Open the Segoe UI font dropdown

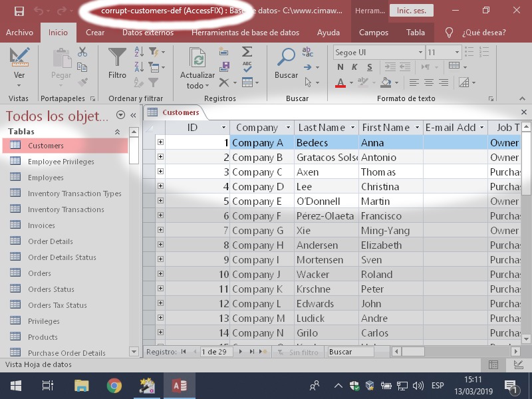[x=420, y=52]
